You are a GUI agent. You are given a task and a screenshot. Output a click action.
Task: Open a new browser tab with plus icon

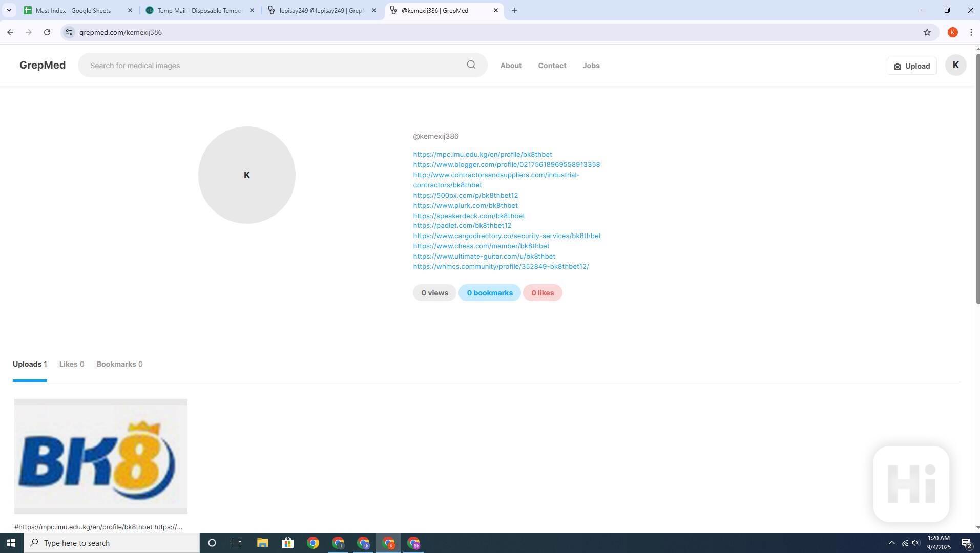tap(514, 10)
